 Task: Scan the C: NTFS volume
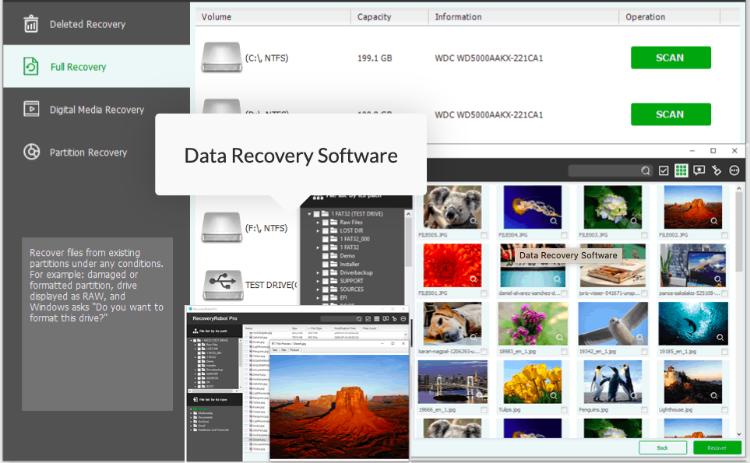(x=671, y=57)
